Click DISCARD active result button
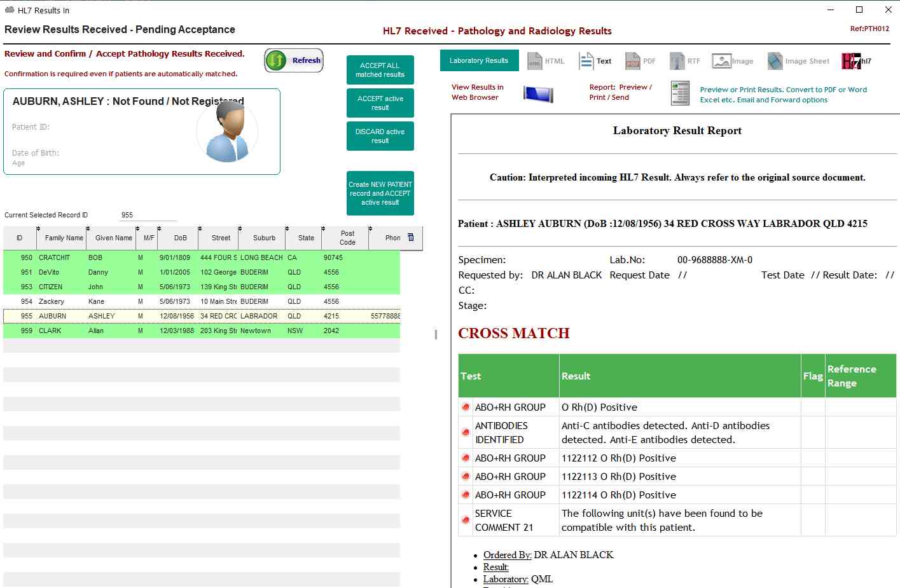900x588 pixels. (x=380, y=136)
